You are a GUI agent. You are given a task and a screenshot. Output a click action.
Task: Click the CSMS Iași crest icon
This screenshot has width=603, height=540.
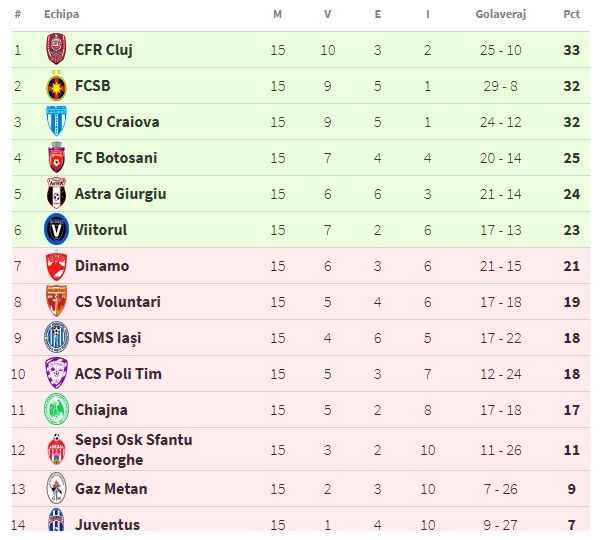(x=56, y=338)
